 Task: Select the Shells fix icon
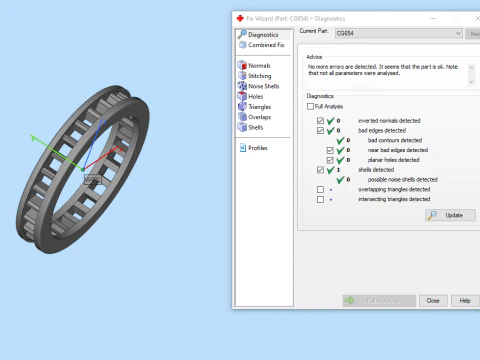coord(242,127)
